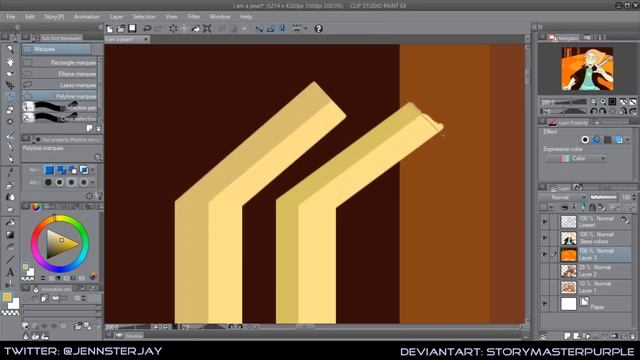Open the Window menu
This screenshot has height=360, width=640.
pos(220,17)
